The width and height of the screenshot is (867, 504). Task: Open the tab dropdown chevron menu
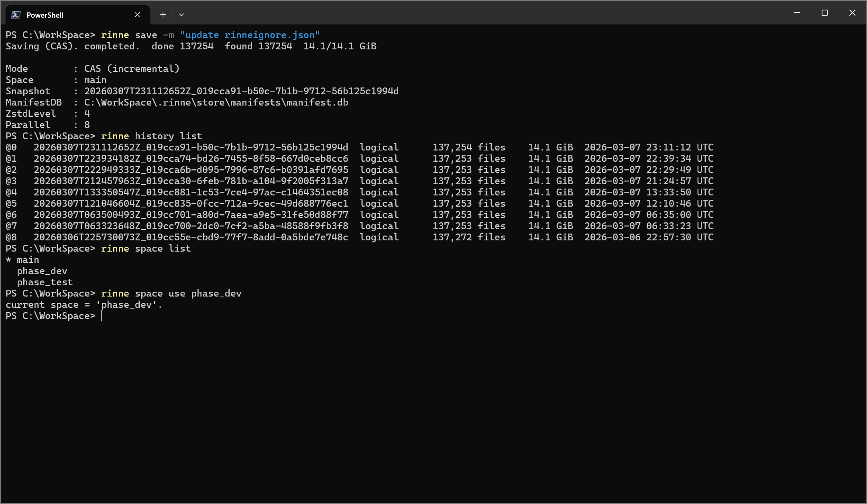click(x=181, y=14)
